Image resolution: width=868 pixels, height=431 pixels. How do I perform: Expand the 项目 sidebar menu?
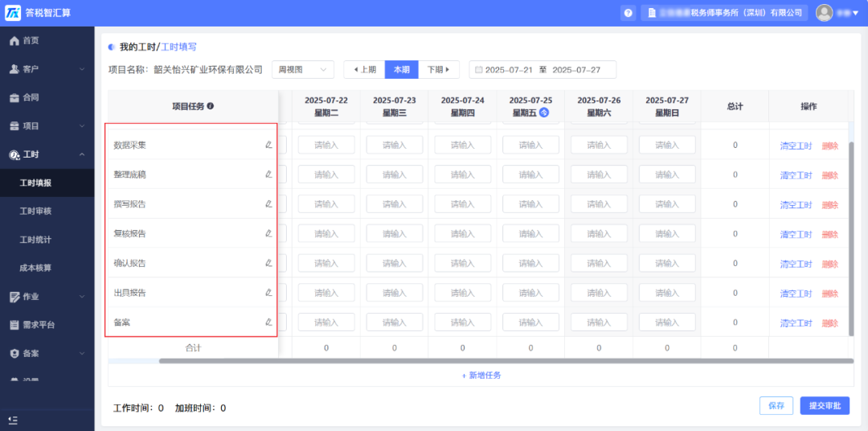tap(47, 126)
